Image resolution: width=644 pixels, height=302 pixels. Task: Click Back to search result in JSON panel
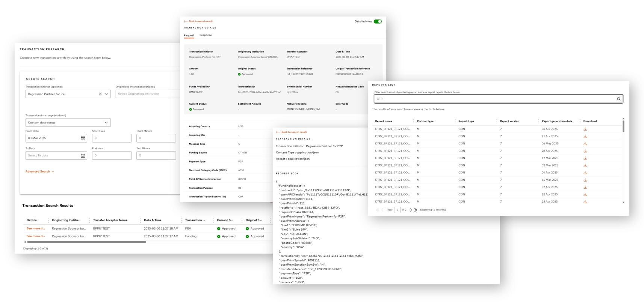(293, 132)
